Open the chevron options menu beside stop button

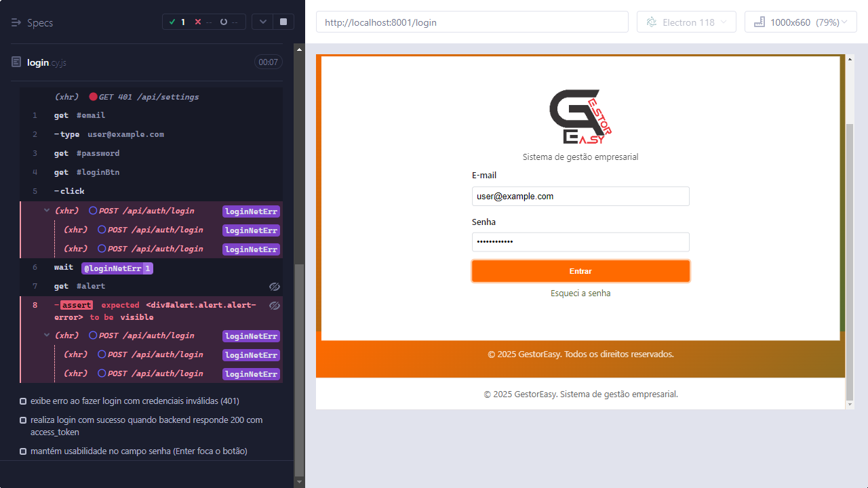[x=262, y=22]
